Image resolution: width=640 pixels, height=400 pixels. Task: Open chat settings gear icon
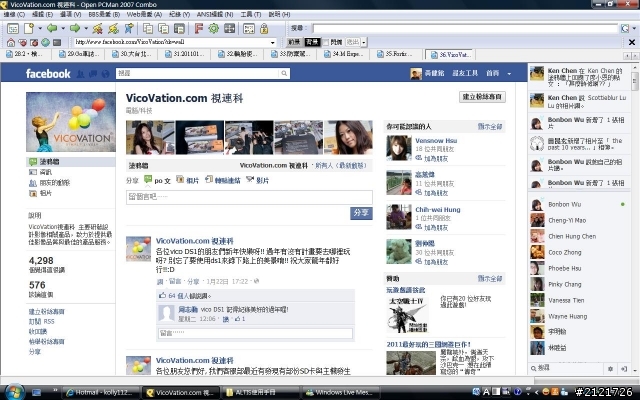(x=610, y=369)
